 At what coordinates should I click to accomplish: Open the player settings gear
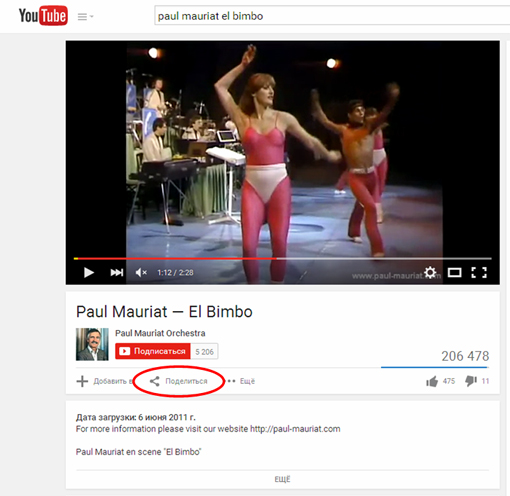pos(430,272)
